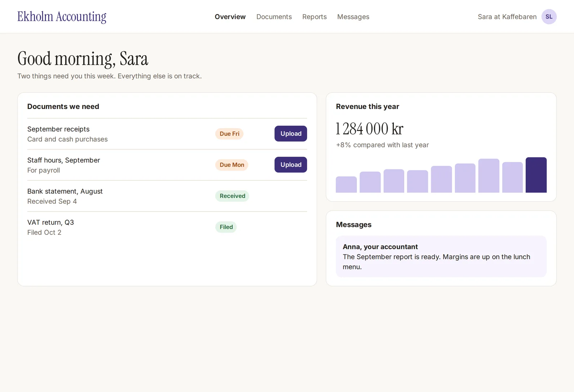Open Anna's message about the September report
Screen dimensions: 574x392
441,256
